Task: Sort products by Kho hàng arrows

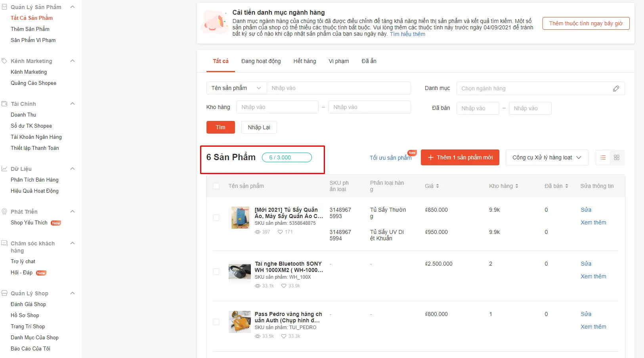Action: click(x=517, y=186)
